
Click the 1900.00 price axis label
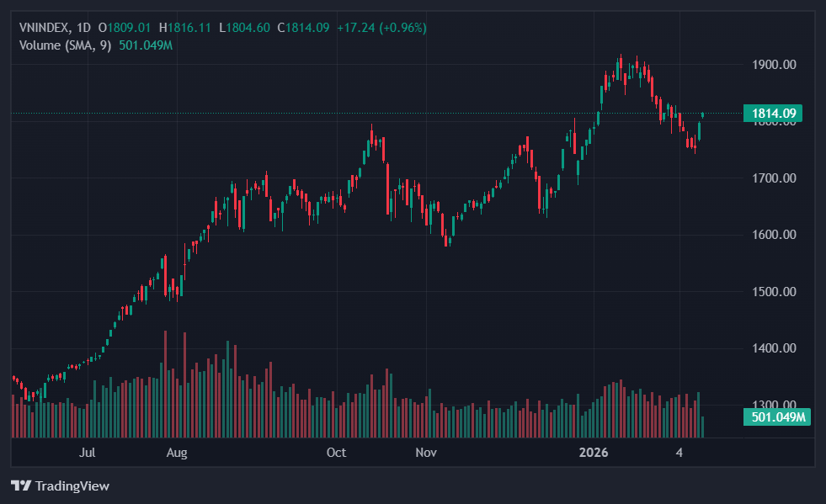coord(774,65)
